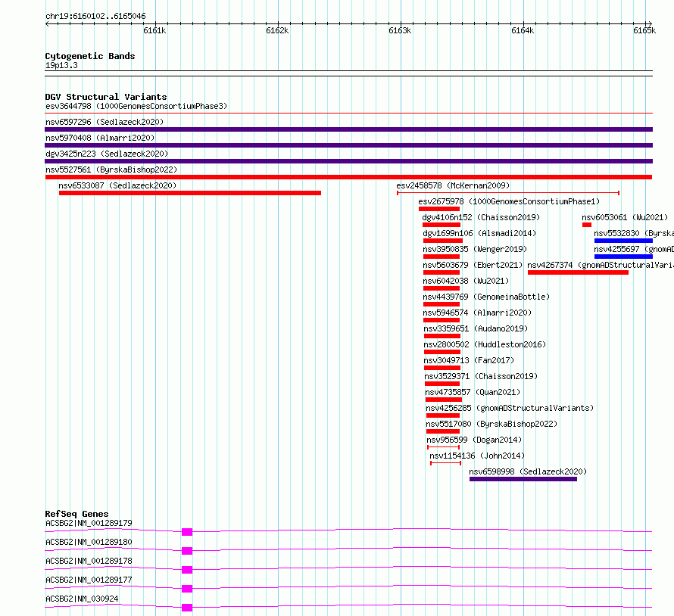Click the nsv5970408 purple variant bar
The height and width of the screenshot is (616, 674).
pyautogui.click(x=348, y=145)
